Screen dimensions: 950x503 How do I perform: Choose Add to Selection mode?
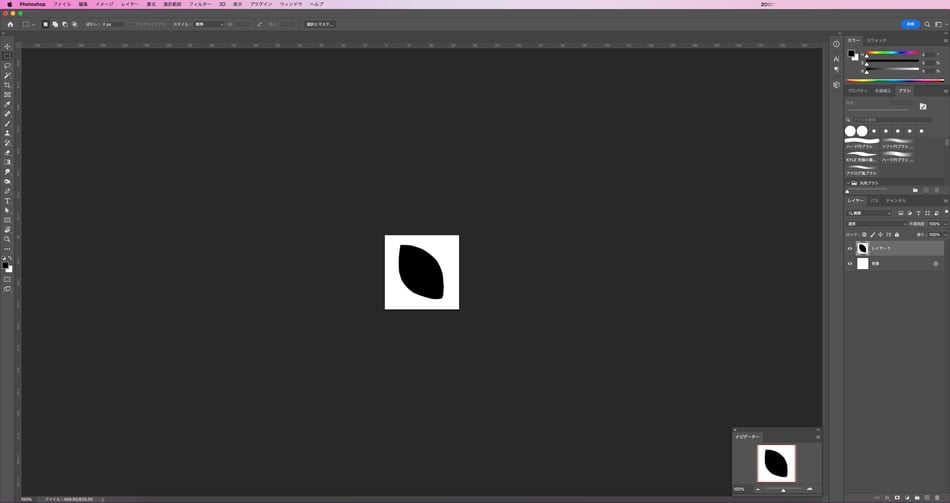[x=55, y=24]
